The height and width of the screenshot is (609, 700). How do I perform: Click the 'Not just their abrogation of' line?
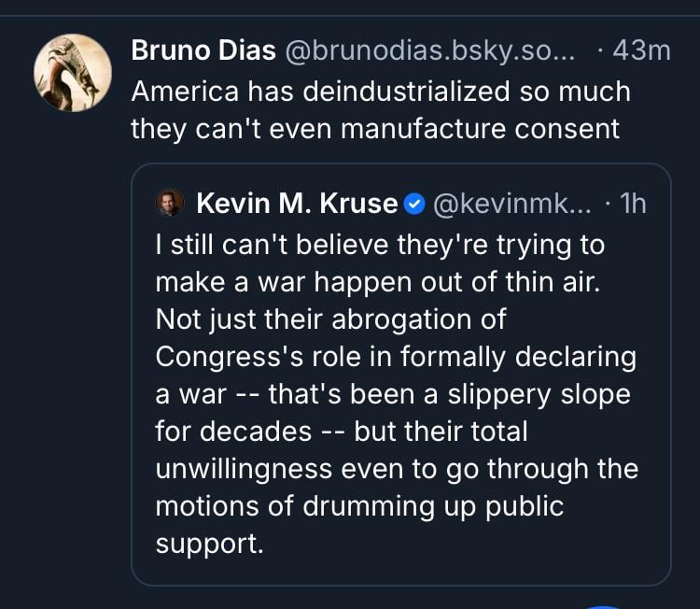[330, 319]
